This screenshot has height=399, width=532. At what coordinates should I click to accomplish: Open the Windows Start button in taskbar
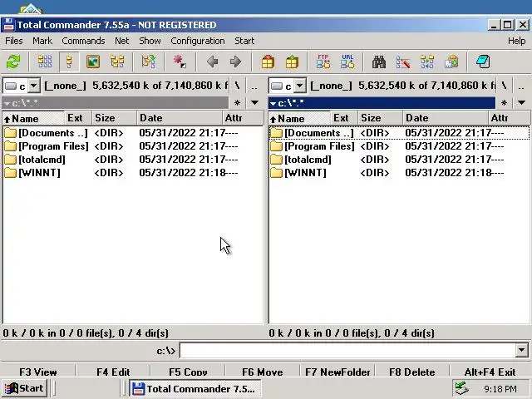coord(24,388)
